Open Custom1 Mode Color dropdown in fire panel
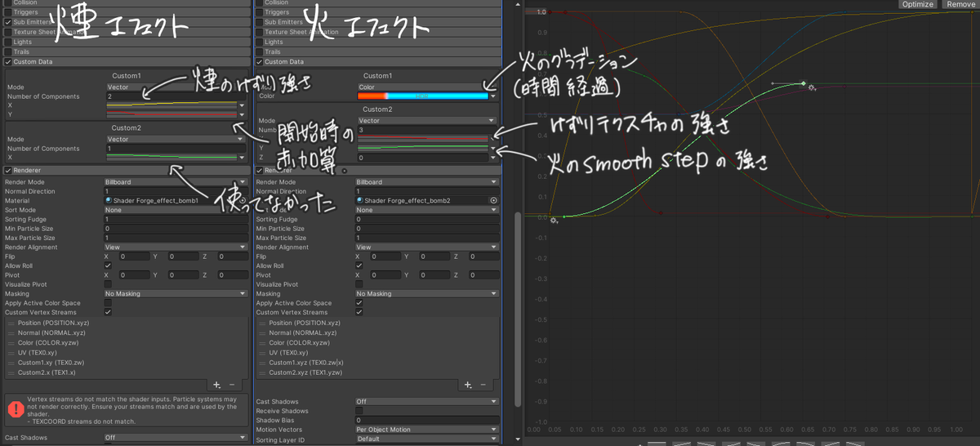Screen dimensions: 980x446 [x=427, y=87]
